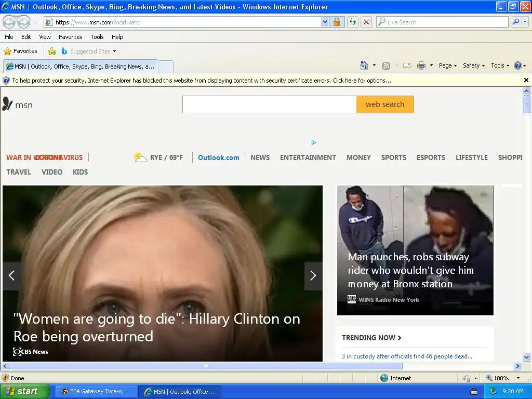Open the RYE / 69°F weather link

pyautogui.click(x=166, y=157)
